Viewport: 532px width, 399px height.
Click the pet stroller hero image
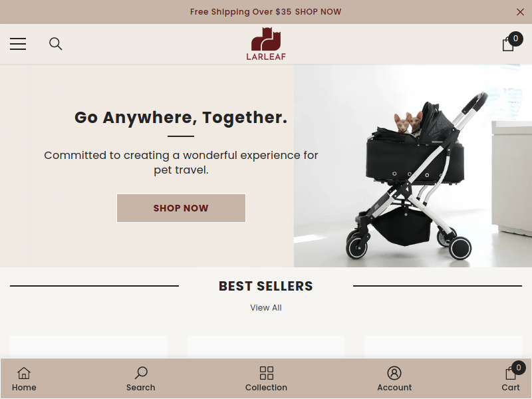tap(413, 166)
